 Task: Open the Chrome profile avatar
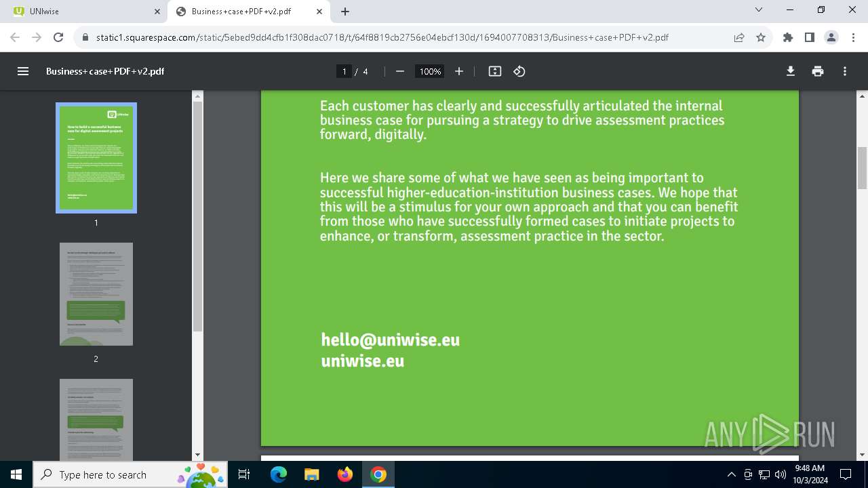tap(831, 37)
